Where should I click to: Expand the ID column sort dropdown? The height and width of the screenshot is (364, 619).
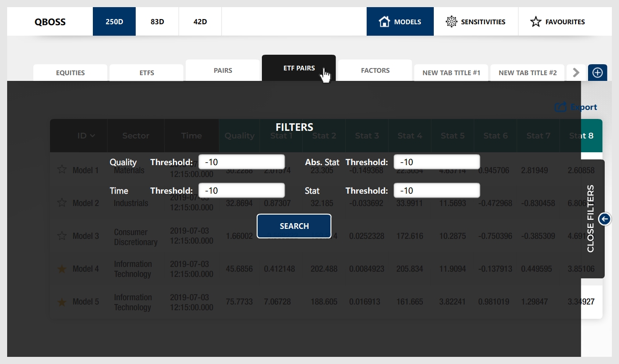coord(92,136)
